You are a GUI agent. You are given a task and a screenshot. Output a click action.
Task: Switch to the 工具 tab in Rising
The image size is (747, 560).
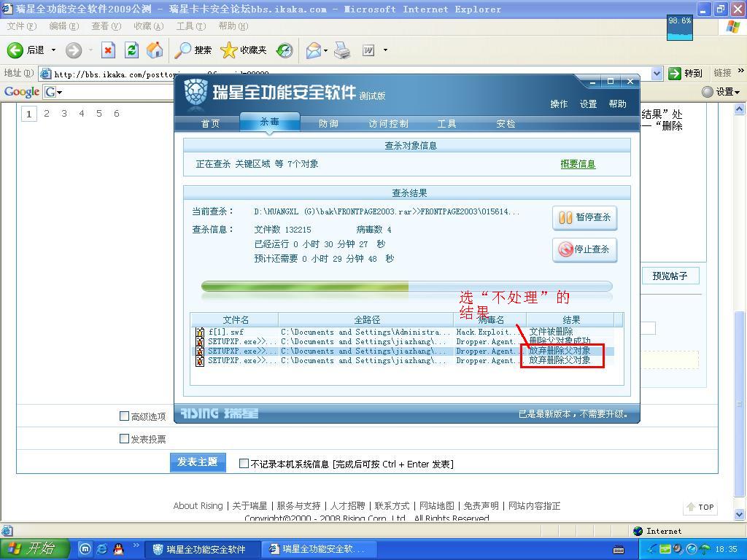click(447, 124)
